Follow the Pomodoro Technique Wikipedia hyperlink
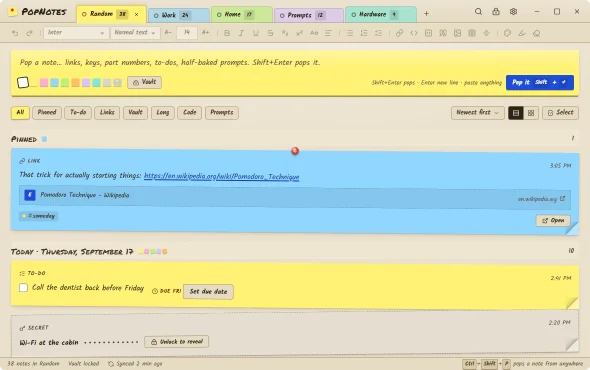This screenshot has height=370, width=590. point(222,176)
